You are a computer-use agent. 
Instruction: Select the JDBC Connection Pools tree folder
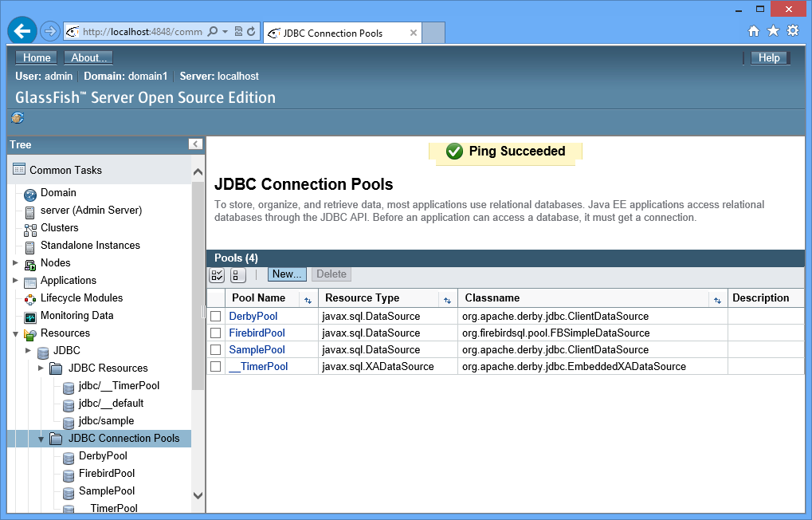pyautogui.click(x=124, y=439)
